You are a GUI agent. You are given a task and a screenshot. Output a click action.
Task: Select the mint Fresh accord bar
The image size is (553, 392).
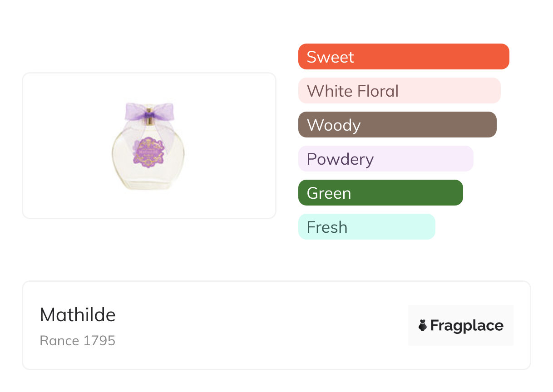pyautogui.click(x=366, y=227)
